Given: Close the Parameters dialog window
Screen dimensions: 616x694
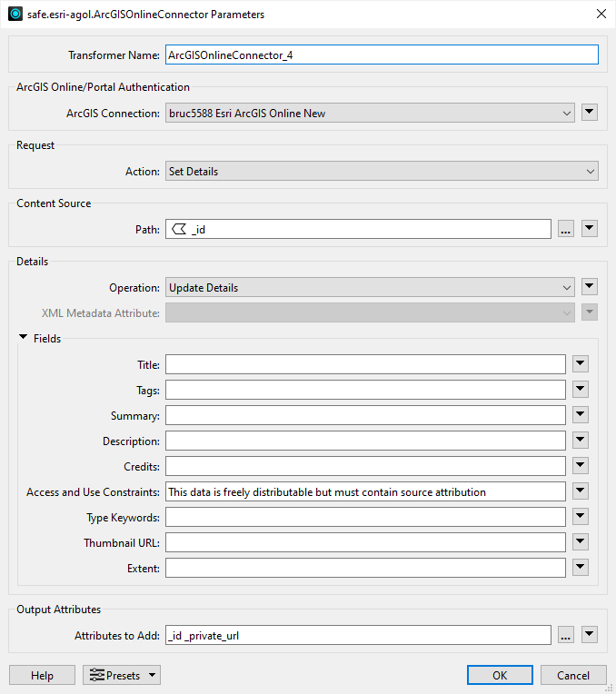Looking at the screenshot, I should tap(600, 14).
